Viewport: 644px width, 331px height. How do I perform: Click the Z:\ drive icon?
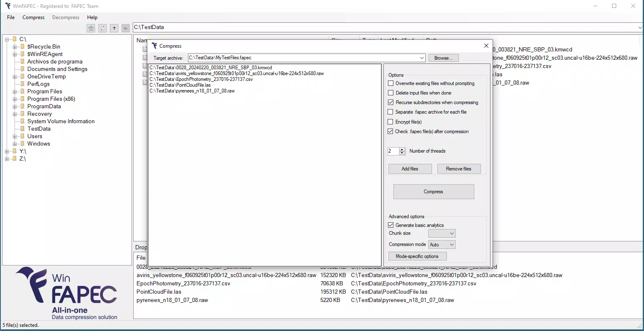(15, 158)
